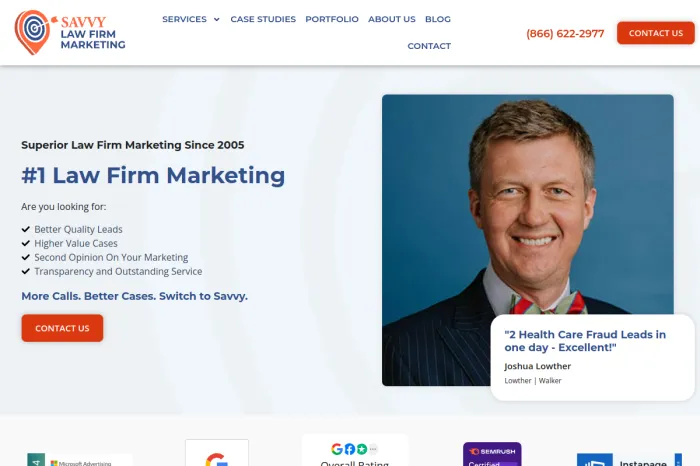Screen dimensions: 700x466
Task: Click the checkmark beside Better Quality Leads
Action: point(25,229)
